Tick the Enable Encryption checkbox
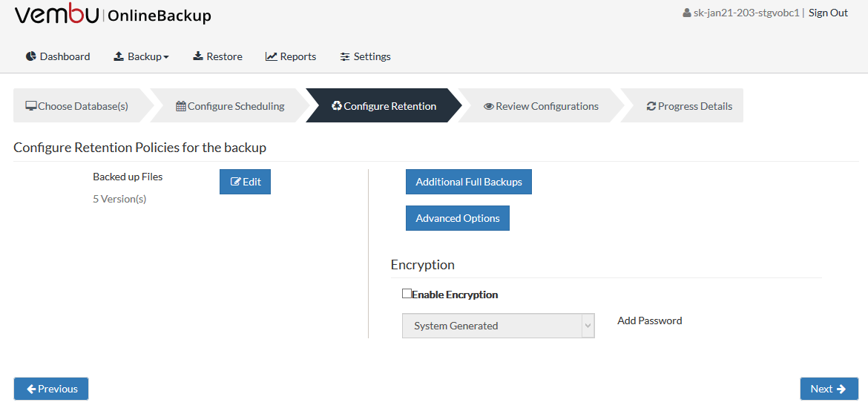Screen dimensions: 868x411 pos(407,294)
